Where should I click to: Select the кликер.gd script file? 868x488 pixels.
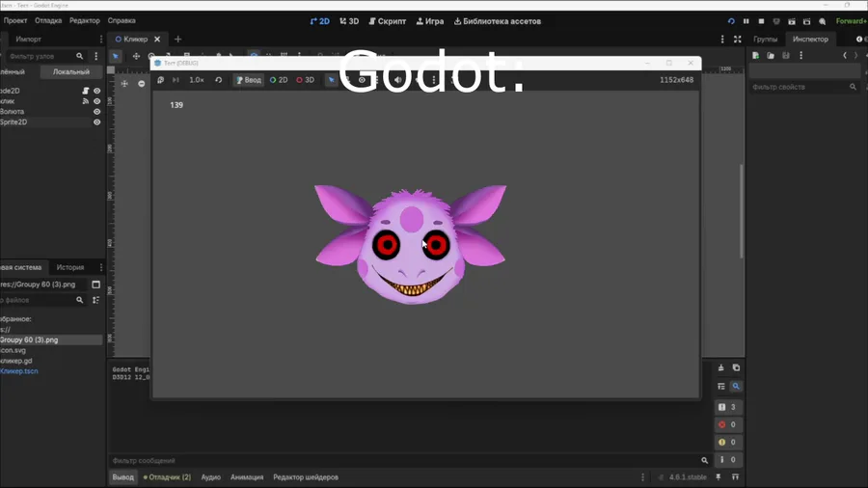16,361
